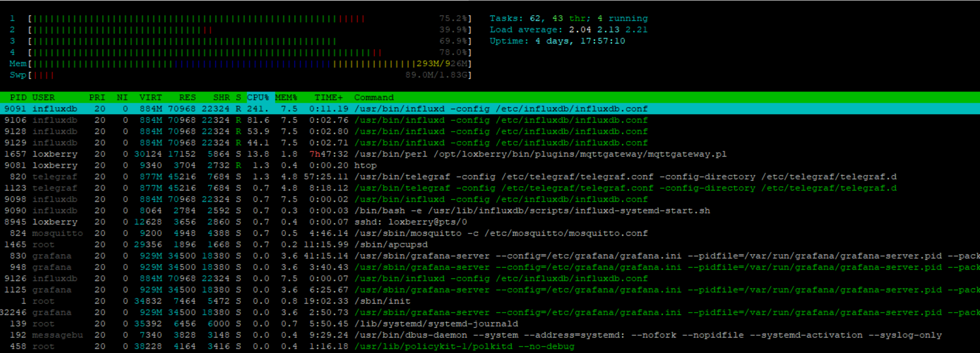Image resolution: width=980 pixels, height=353 pixels.
Task: Sort by the USER column header
Action: (x=43, y=98)
